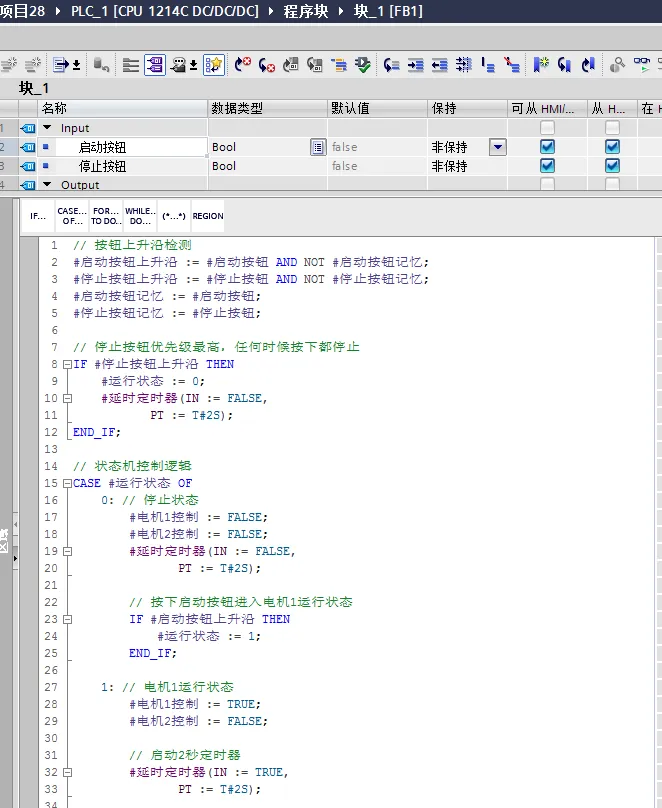Go to previous bookmark icon
The height and width of the screenshot is (808, 662).
click(565, 65)
